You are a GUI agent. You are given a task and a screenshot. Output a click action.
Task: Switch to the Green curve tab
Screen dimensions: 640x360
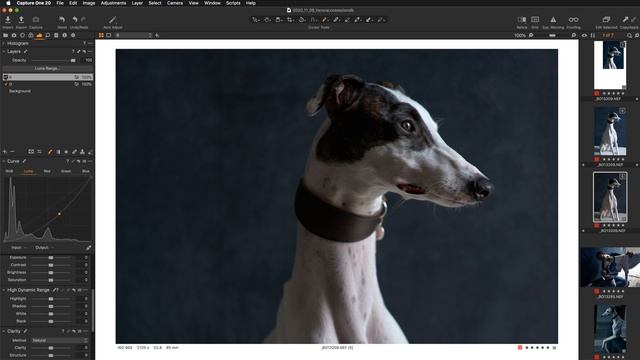coord(66,171)
